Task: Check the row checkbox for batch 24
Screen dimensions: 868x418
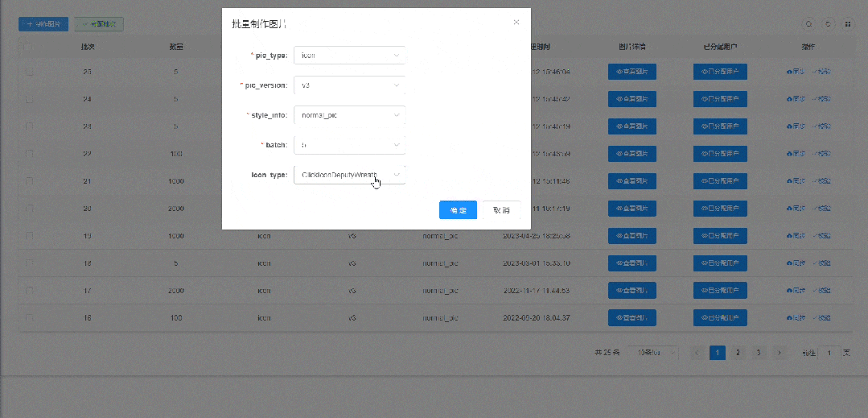Action: (x=29, y=99)
